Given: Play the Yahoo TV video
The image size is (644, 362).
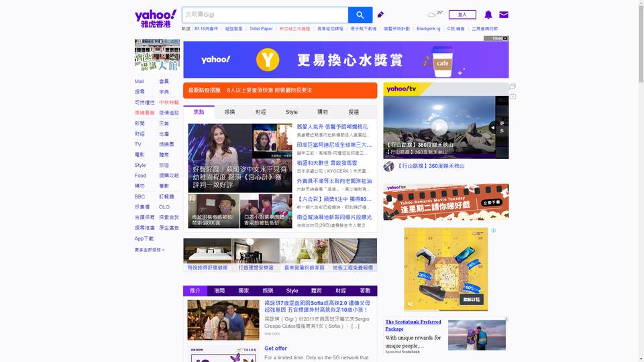Looking at the screenshot, I should point(439,127).
